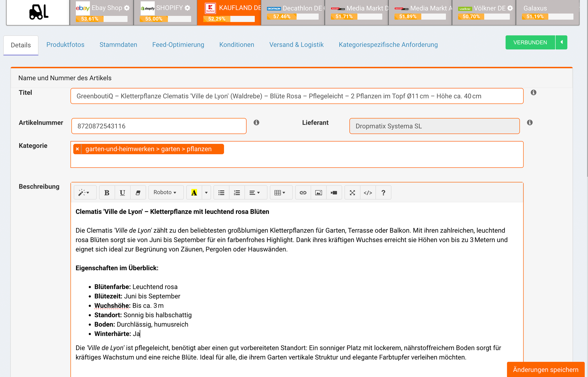Image resolution: width=588 pixels, height=377 pixels.
Task: Switch to the Produktfotos tab
Action: (x=65, y=45)
